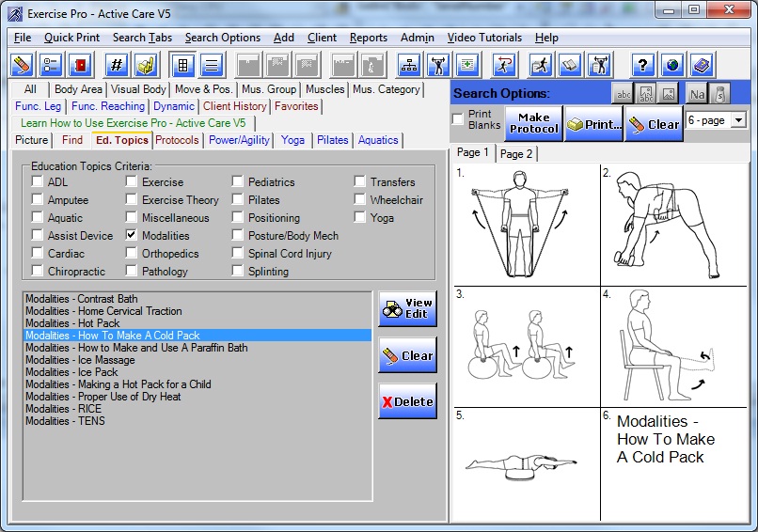Click the Clear button beside topics list
The image size is (758, 532).
407,355
